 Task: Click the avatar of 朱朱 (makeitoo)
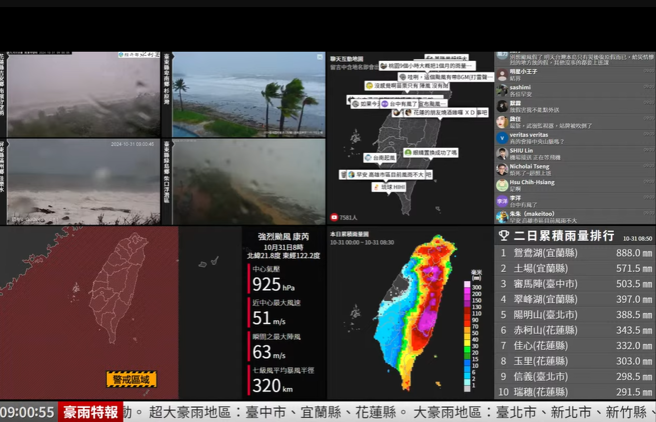click(502, 217)
